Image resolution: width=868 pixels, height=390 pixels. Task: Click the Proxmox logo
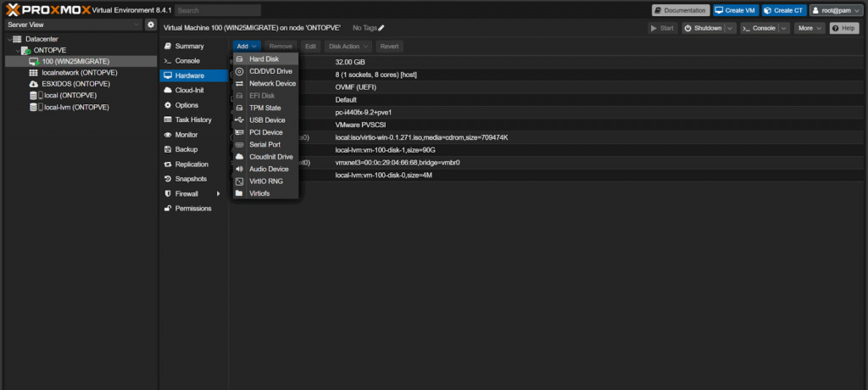tap(47, 9)
